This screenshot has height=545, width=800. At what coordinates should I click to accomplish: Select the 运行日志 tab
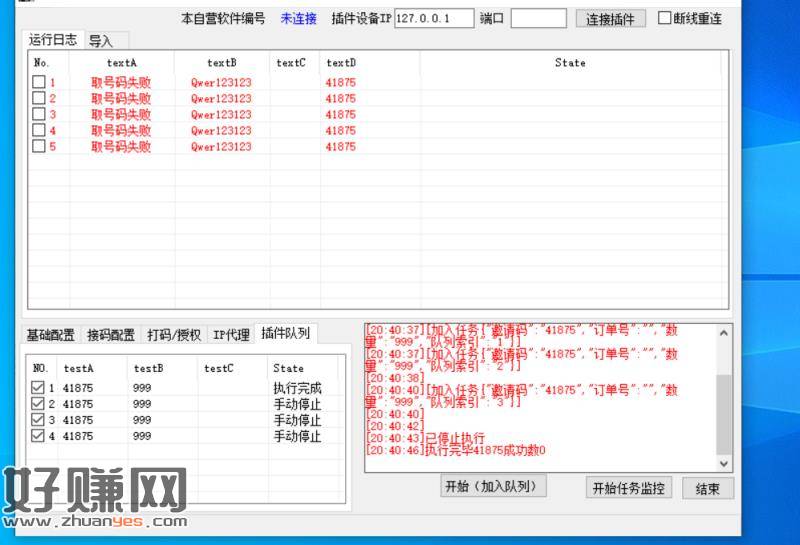tap(53, 40)
